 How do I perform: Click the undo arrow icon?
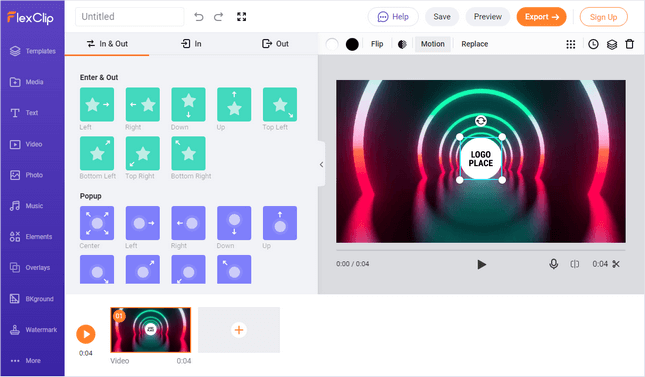click(199, 17)
